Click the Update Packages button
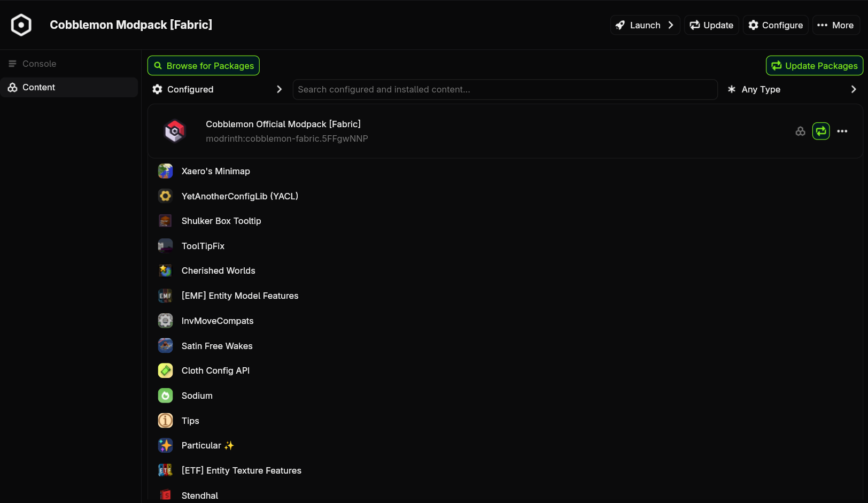 click(815, 66)
